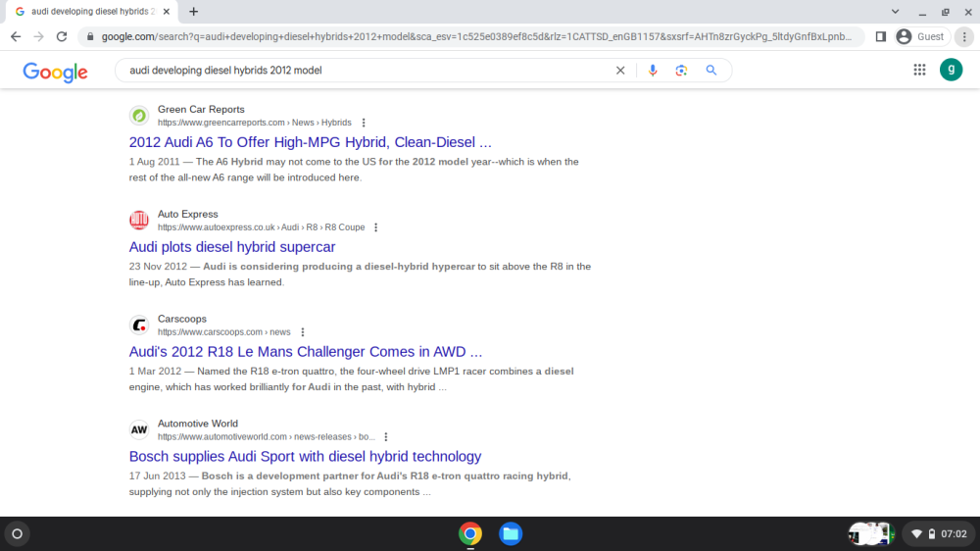Screen dimensions: 980x551
Task: Open the tab search dropdown arrow
Action: pos(895,12)
